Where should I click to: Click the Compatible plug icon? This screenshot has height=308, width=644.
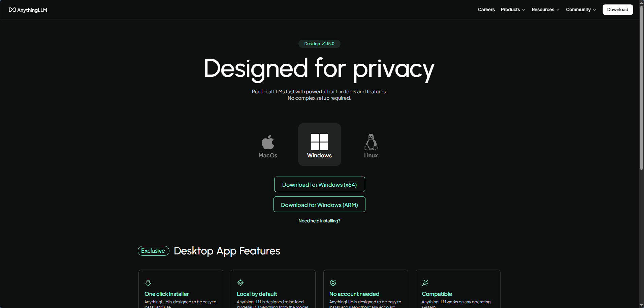pos(425,283)
